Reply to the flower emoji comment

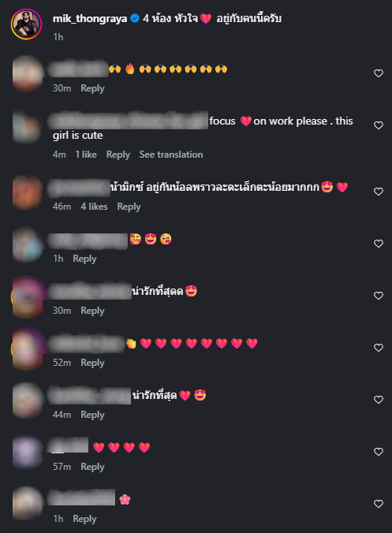pyautogui.click(x=84, y=519)
